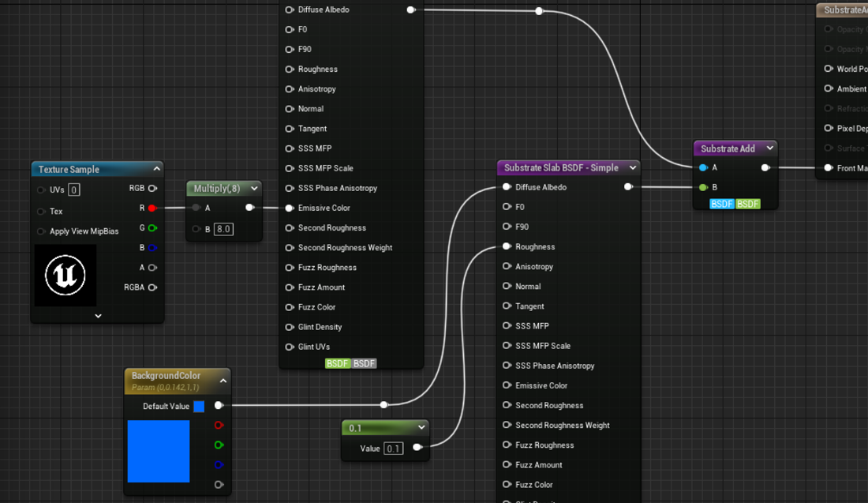Screen dimensions: 868x503
Task: Click the Pixel Depth Offset pin on root node
Action: (x=828, y=128)
